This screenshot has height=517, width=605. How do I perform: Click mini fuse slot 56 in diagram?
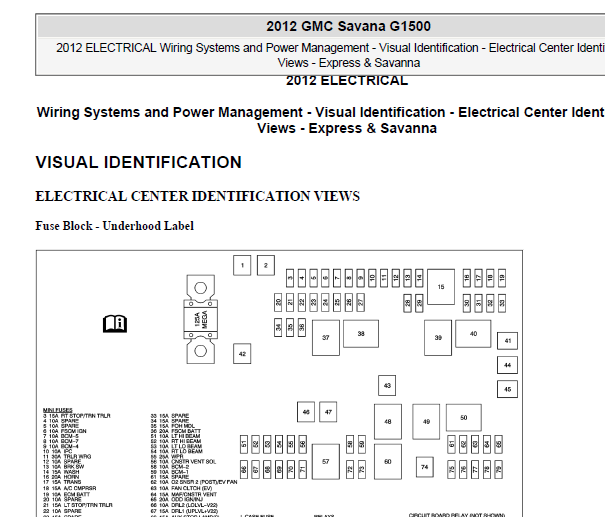pyautogui.click(x=303, y=444)
